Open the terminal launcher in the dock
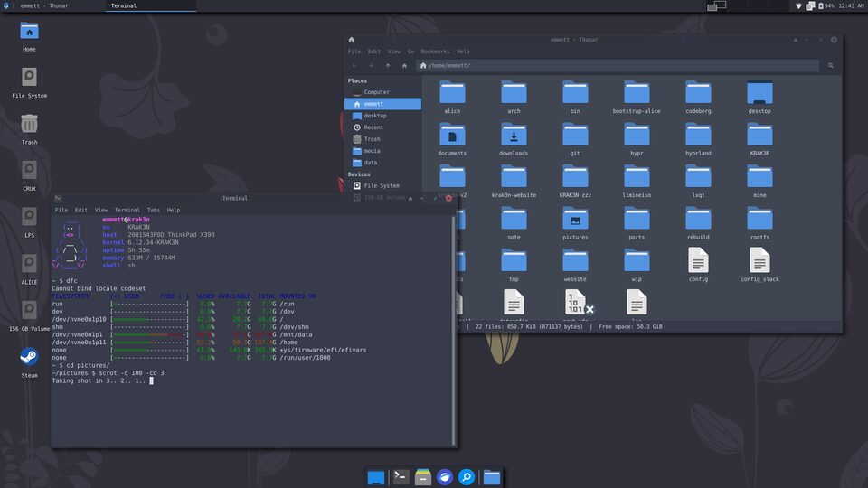The width and height of the screenshot is (868, 488). 401,476
